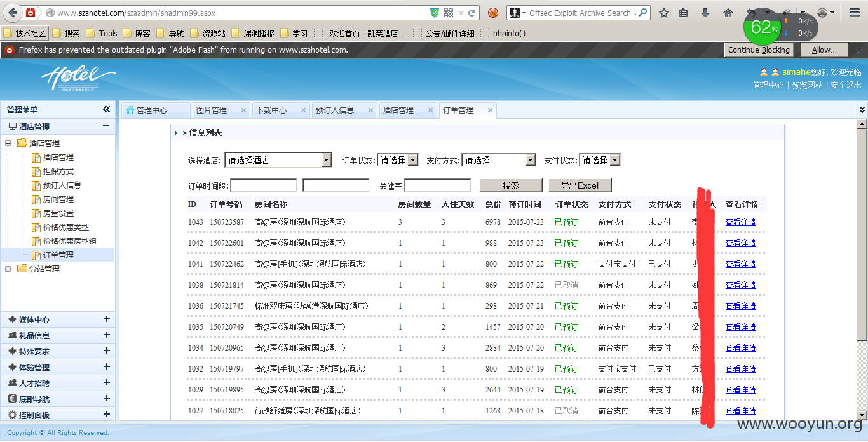Image resolution: width=868 pixels, height=442 pixels.
Task: Click the 安全退出 link
Action: (x=846, y=84)
